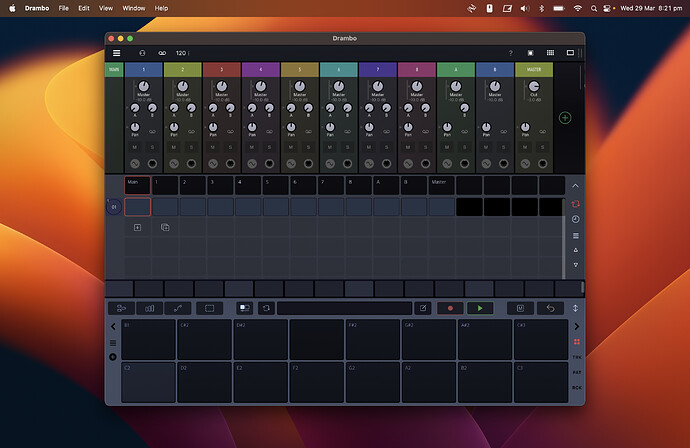Open macOS Spotlight search icon

(x=594, y=8)
